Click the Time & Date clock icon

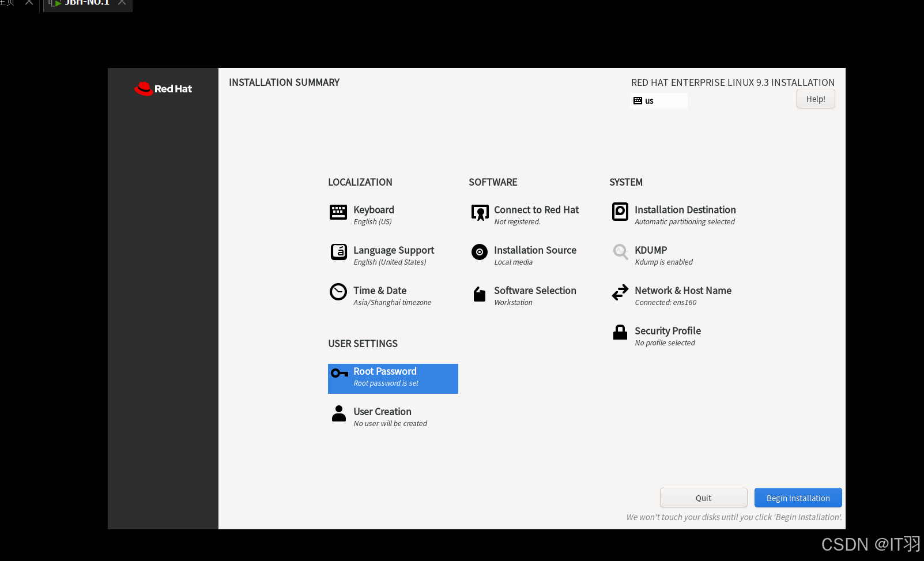(x=338, y=292)
